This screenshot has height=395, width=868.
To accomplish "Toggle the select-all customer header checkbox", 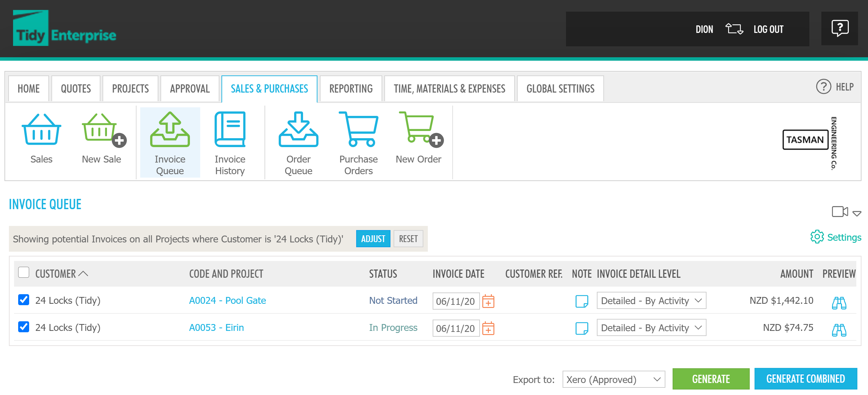I will click(x=24, y=273).
